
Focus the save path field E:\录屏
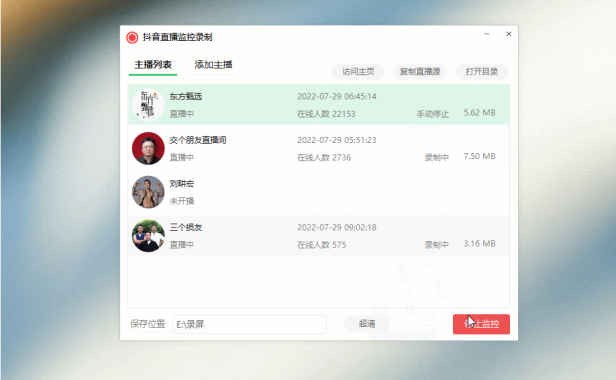(x=249, y=324)
